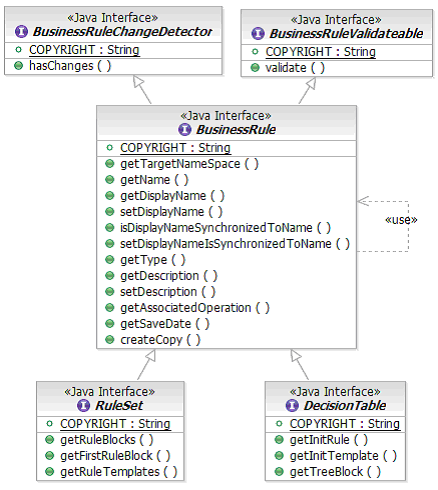
Task: Click the method icon next to getInitRule
Action: tap(279, 440)
